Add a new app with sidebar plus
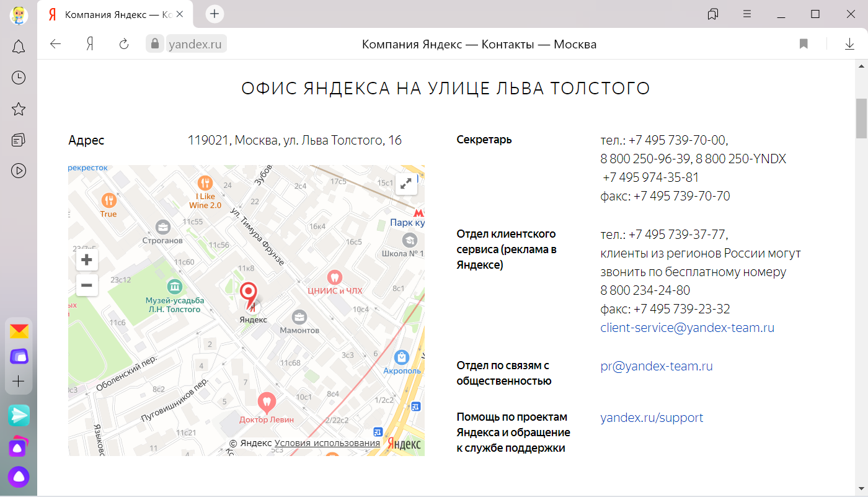Image resolution: width=868 pixels, height=497 pixels. pos(19,381)
